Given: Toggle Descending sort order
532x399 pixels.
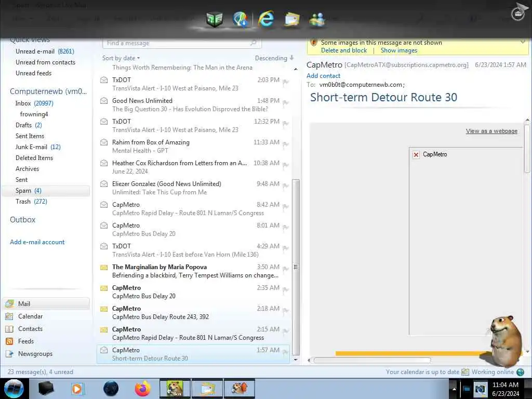Looking at the screenshot, I should 274,58.
